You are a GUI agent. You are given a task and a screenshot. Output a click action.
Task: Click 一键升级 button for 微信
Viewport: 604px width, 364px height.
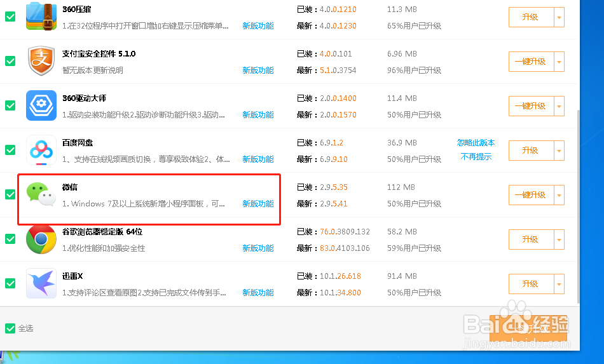(531, 195)
